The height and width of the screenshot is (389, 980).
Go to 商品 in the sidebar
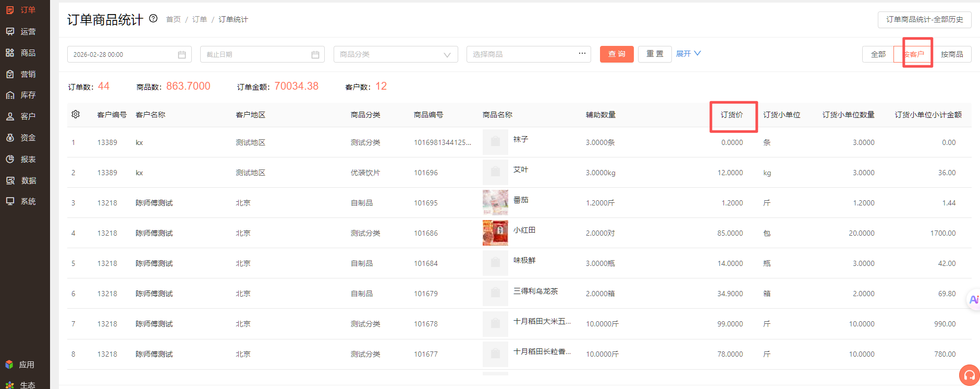[x=21, y=53]
